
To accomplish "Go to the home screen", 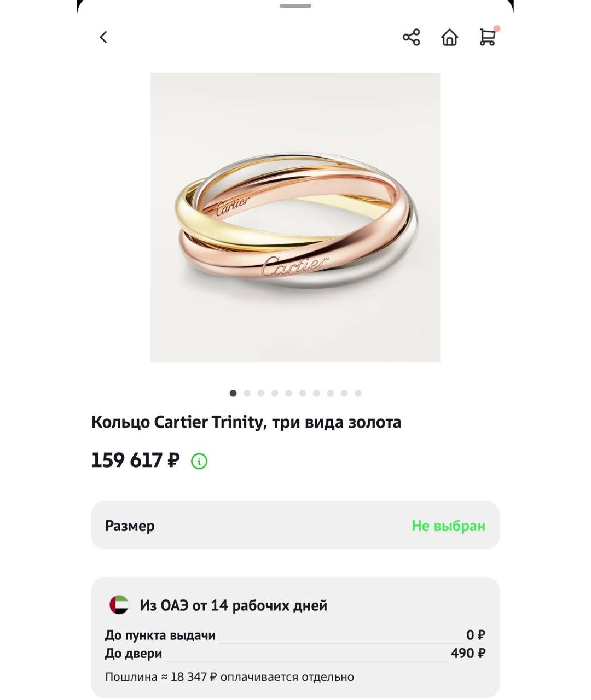I will pyautogui.click(x=450, y=37).
